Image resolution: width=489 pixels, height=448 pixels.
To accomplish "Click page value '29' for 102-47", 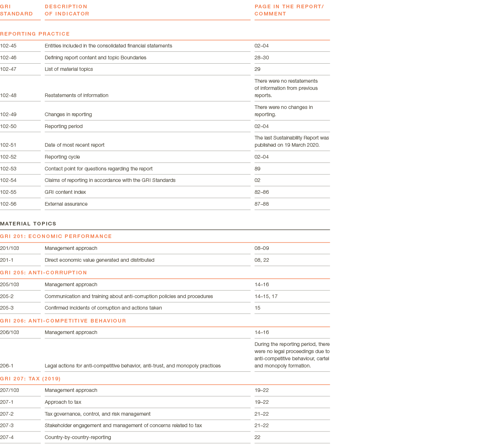I will tap(258, 69).
